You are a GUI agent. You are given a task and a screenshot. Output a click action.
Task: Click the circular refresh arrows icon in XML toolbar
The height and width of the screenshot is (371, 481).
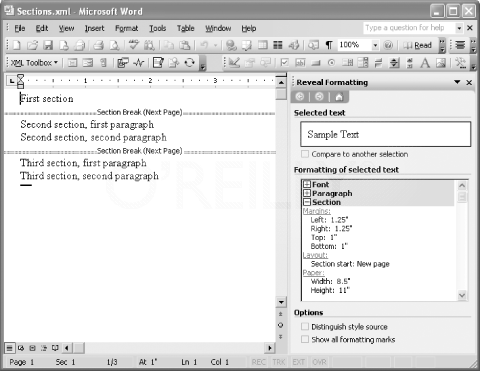[189, 63]
